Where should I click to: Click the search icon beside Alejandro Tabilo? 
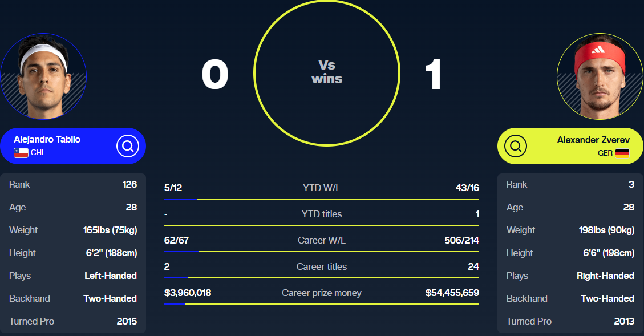(128, 146)
